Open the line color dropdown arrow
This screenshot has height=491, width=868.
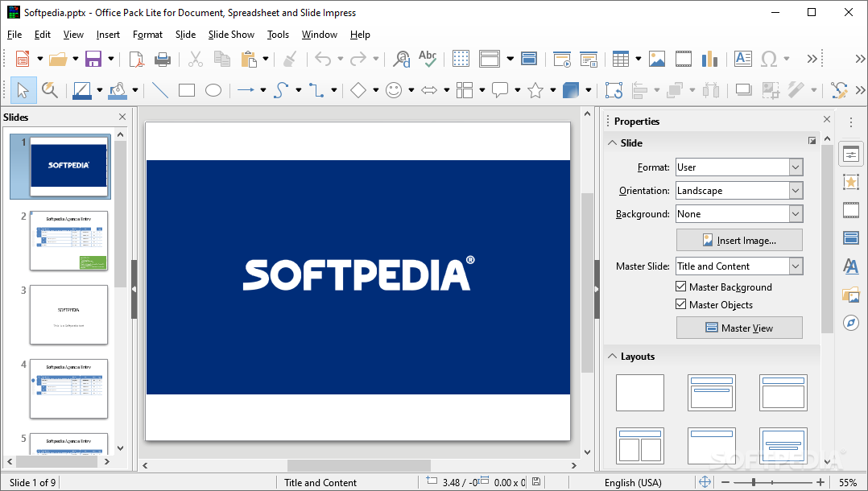point(100,90)
